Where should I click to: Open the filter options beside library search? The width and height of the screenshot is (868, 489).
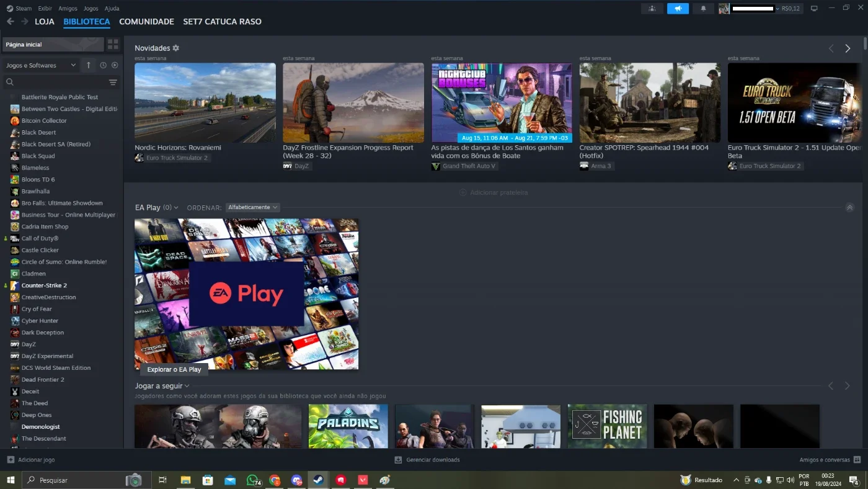point(113,82)
